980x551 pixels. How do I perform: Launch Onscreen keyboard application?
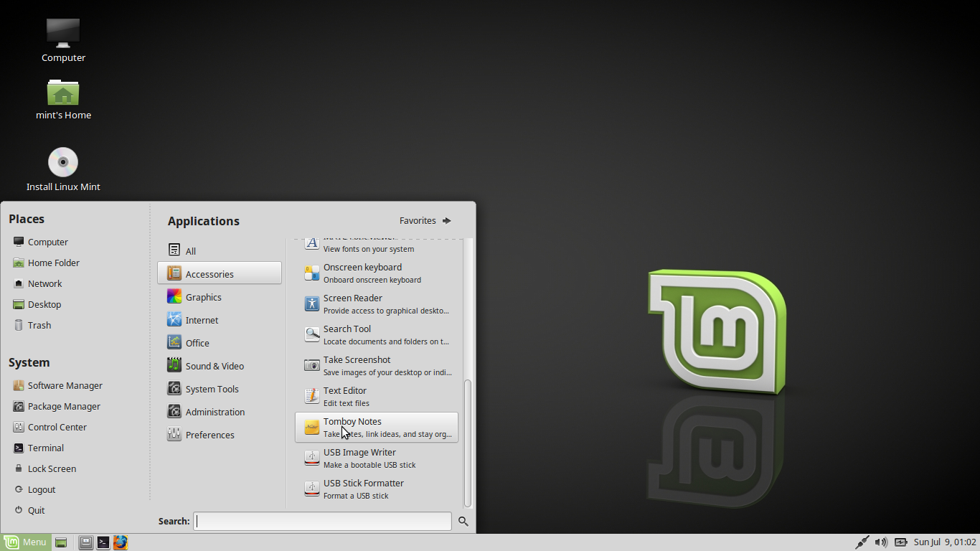coord(377,273)
